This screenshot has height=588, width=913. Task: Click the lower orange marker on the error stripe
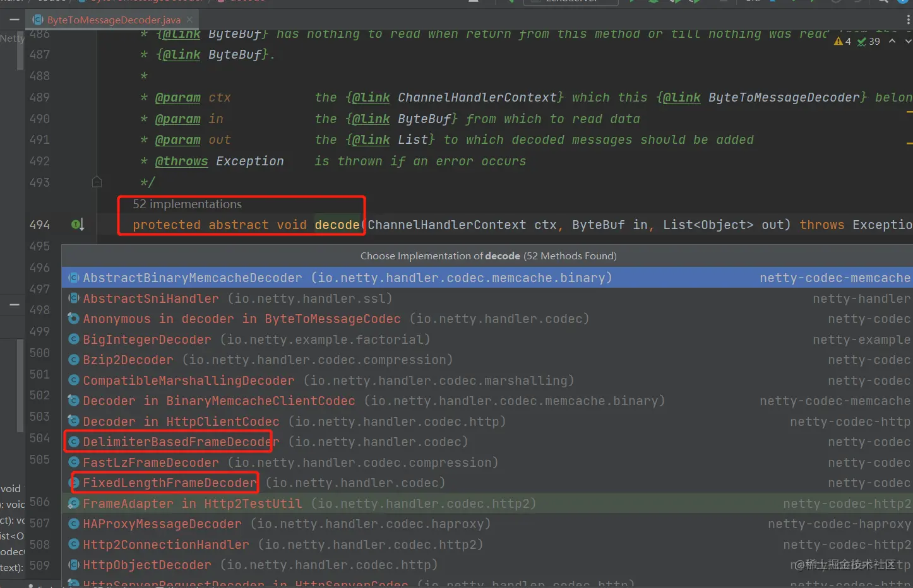point(909,144)
